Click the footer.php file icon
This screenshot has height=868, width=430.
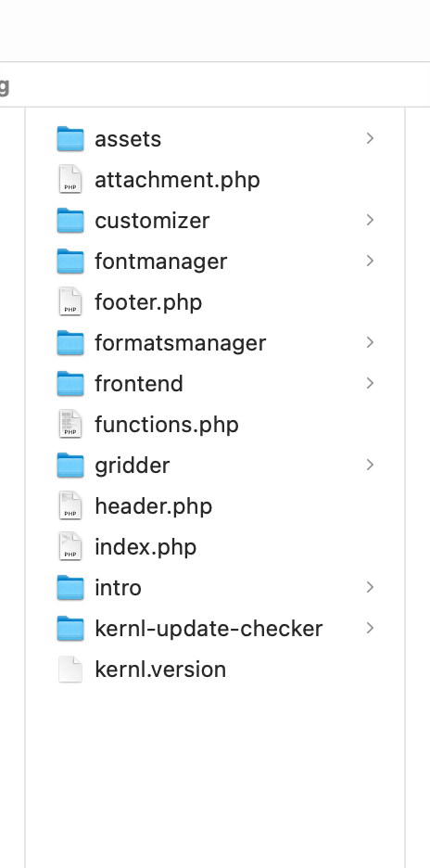tap(70, 302)
